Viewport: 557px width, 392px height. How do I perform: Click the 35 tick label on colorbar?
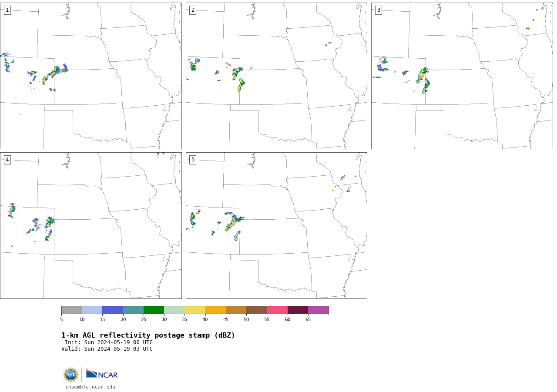[185, 320]
